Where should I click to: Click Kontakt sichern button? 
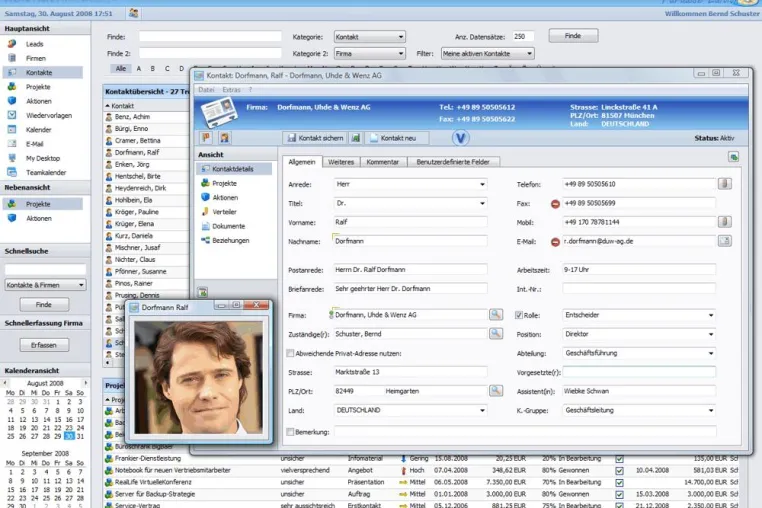(315, 138)
